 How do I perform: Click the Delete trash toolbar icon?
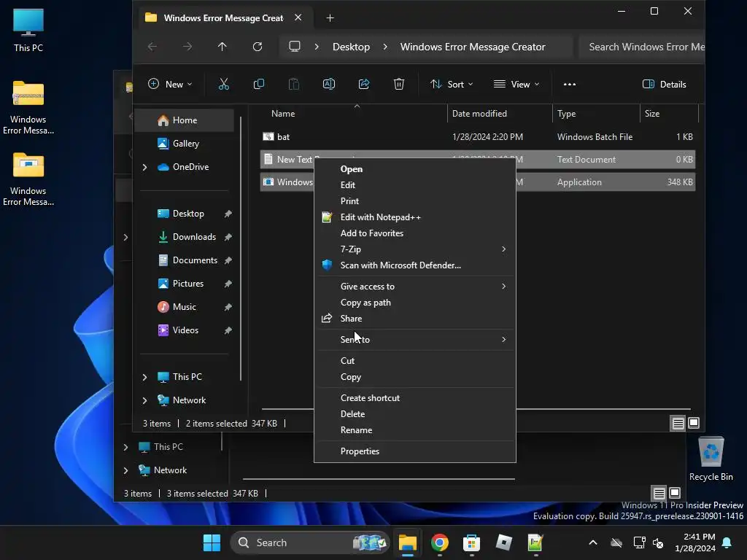399,85
